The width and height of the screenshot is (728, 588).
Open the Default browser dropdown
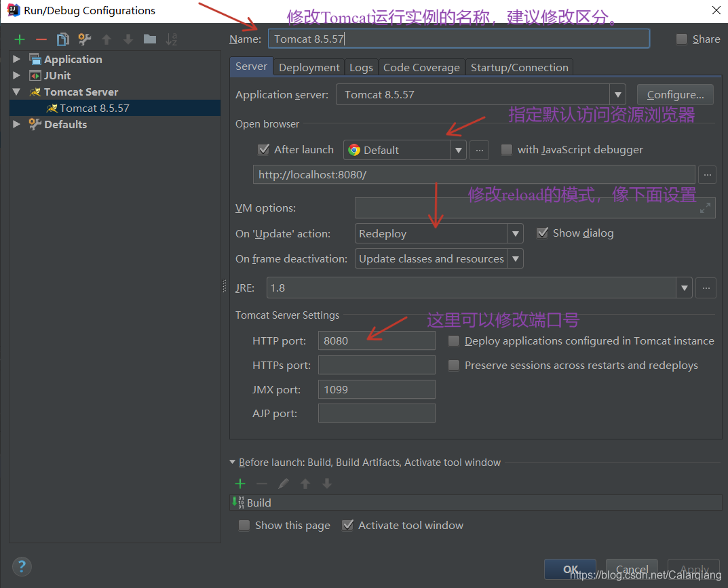458,151
